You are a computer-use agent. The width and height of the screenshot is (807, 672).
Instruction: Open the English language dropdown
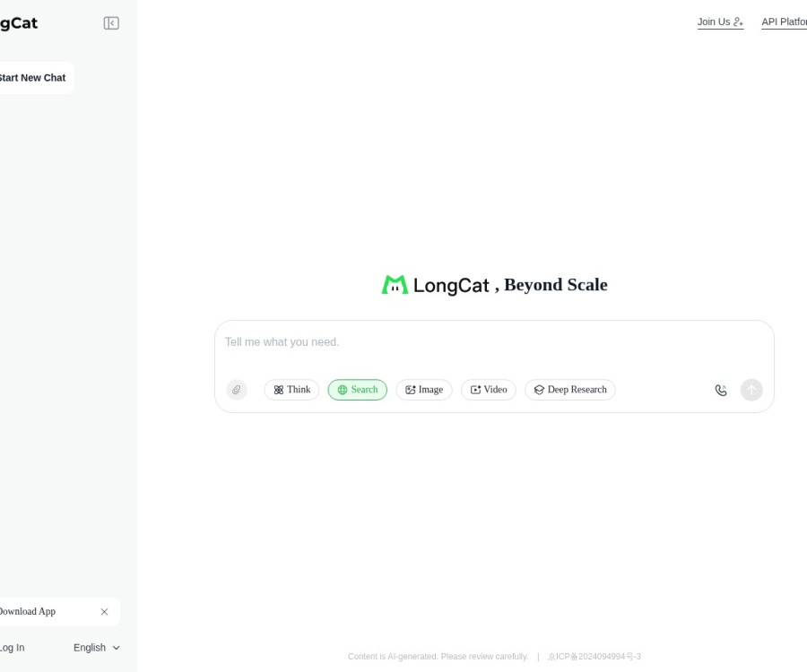point(97,647)
